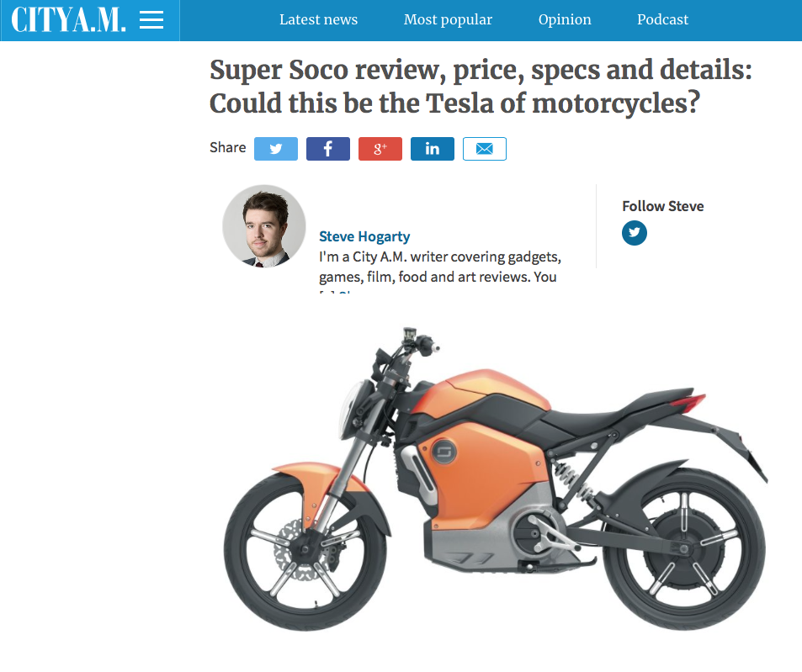Click the Super Soco article headline
This screenshot has height=672, width=802.
481,87
